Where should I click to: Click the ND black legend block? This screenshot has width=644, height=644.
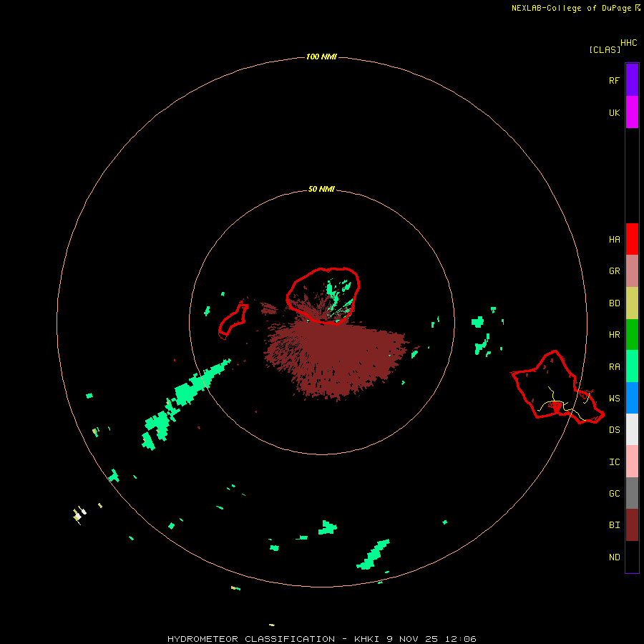tap(632, 557)
